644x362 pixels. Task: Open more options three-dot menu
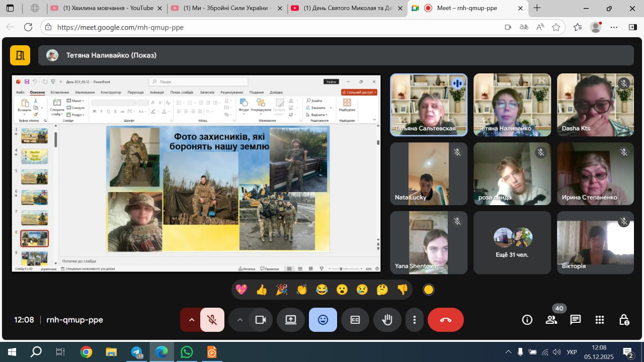pos(415,320)
